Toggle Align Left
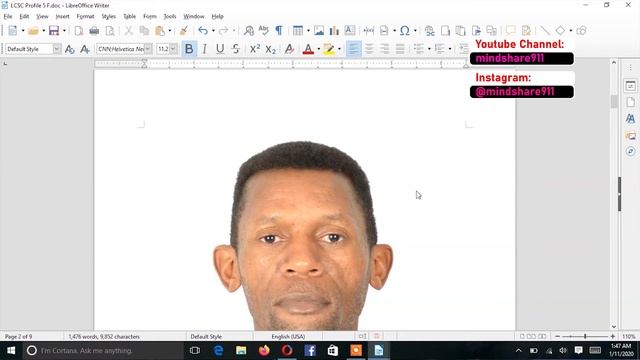 353,49
